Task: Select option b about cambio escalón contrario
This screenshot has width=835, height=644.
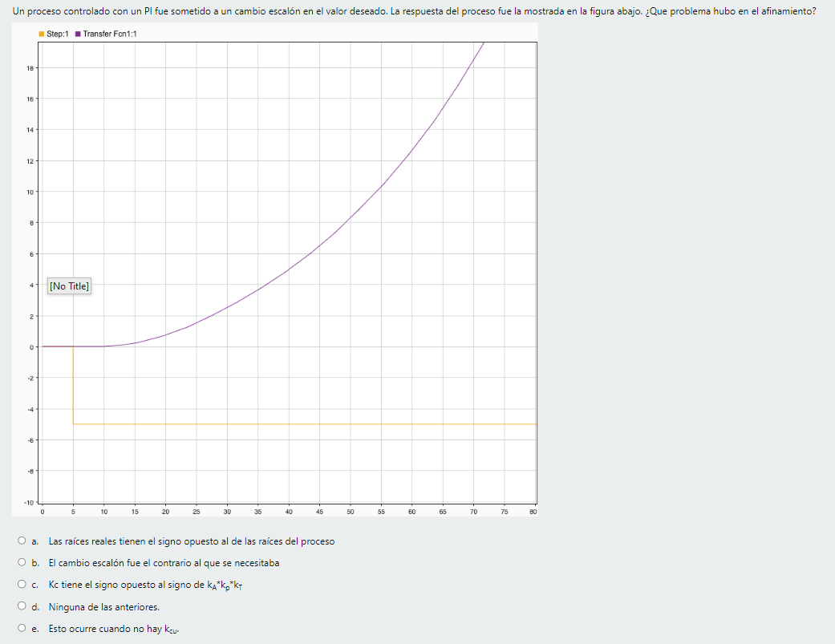Action: pyautogui.click(x=22, y=562)
